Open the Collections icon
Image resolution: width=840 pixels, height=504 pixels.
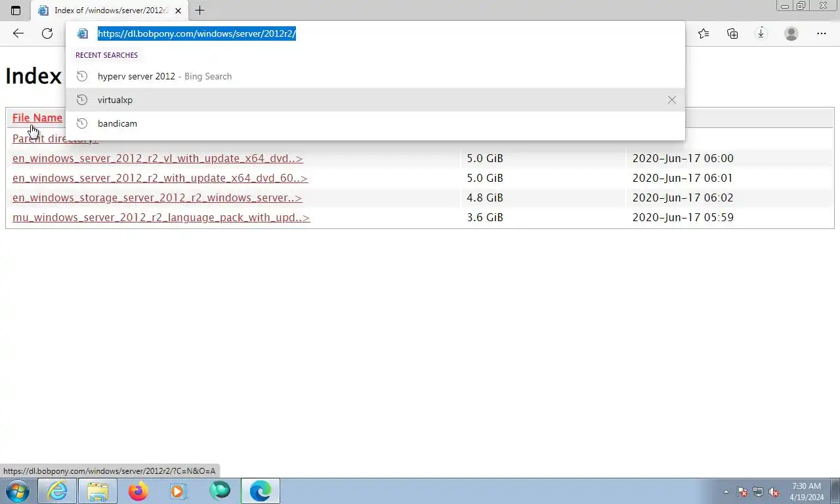[x=732, y=33]
